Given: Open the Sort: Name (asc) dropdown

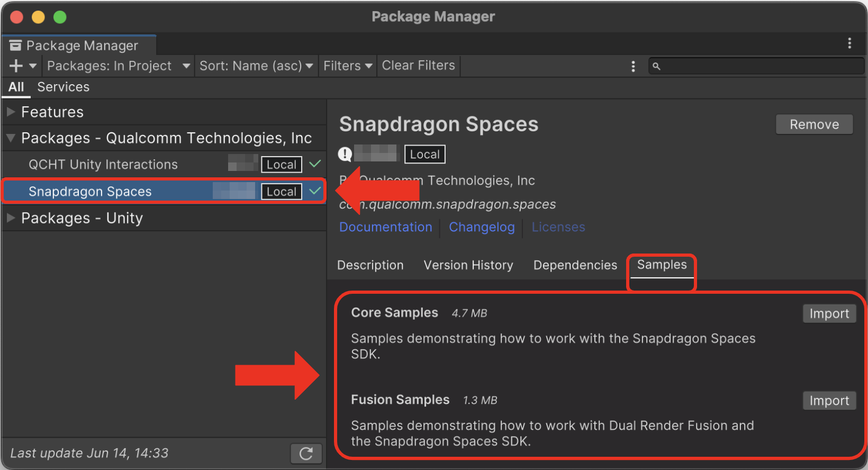Looking at the screenshot, I should click(256, 66).
